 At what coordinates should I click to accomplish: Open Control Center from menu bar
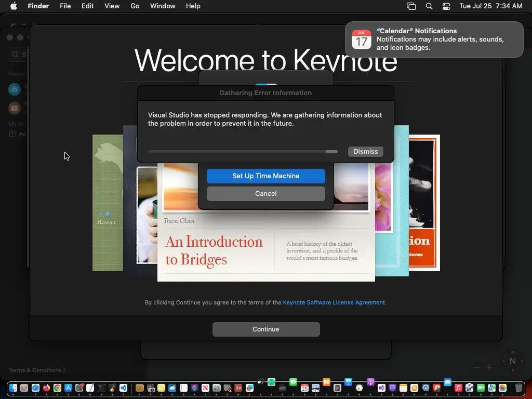[x=446, y=6]
